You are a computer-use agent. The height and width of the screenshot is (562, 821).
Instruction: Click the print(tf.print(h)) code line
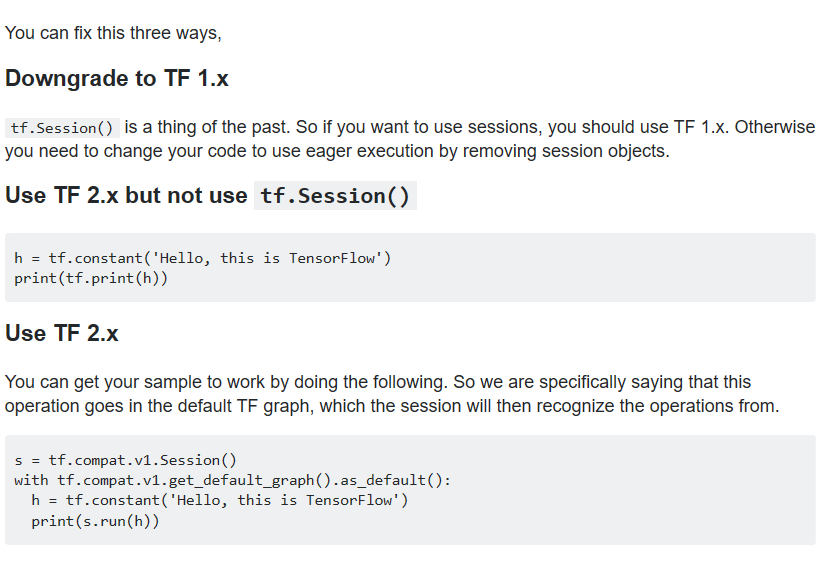tap(91, 278)
